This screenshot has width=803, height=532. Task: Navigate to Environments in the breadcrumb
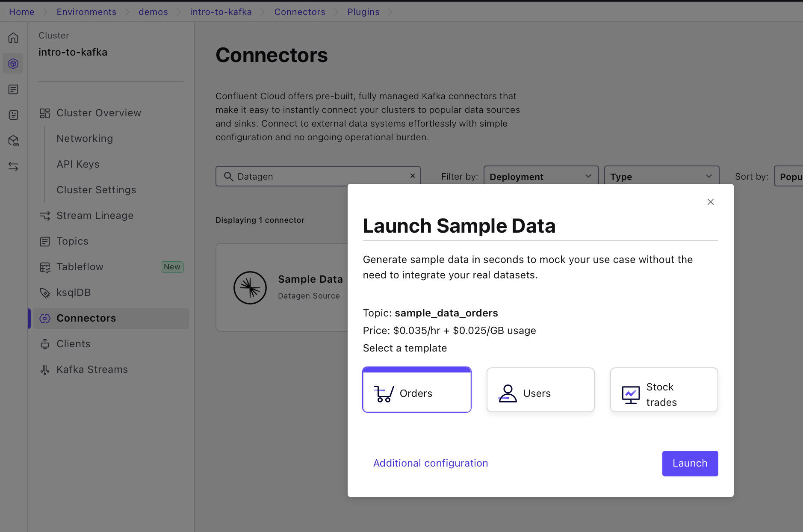point(86,12)
